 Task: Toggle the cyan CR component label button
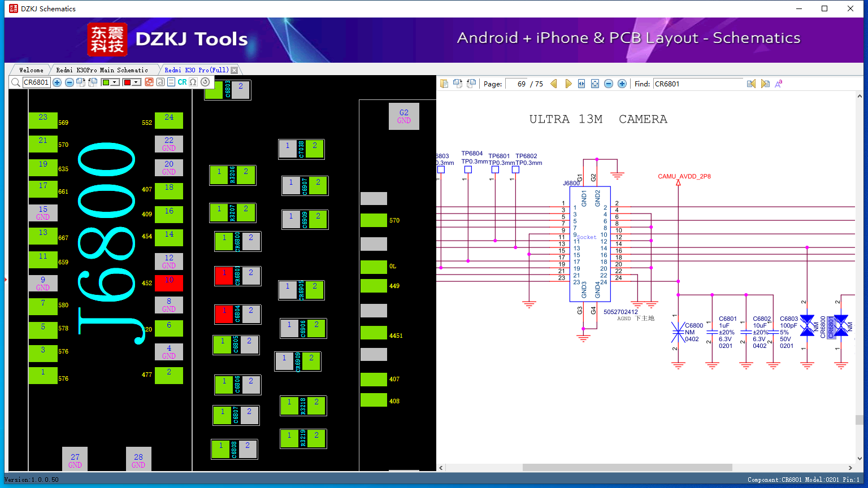click(182, 82)
